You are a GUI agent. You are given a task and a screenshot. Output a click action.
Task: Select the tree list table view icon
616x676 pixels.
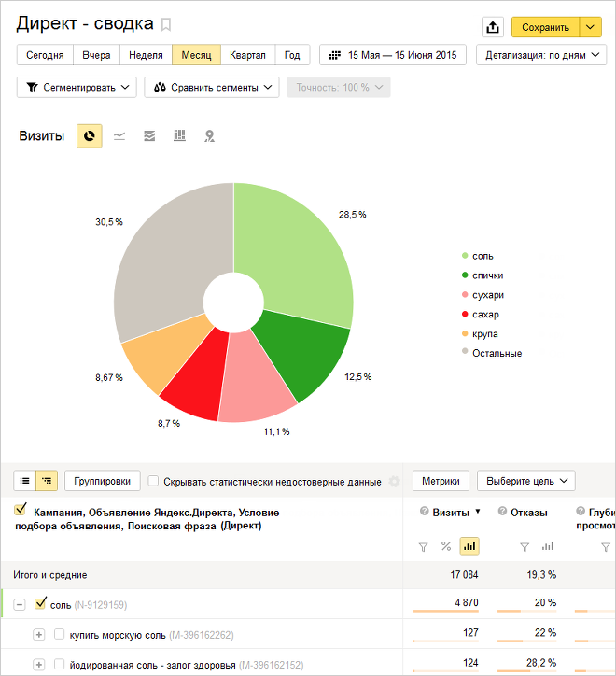pyautogui.click(x=47, y=481)
